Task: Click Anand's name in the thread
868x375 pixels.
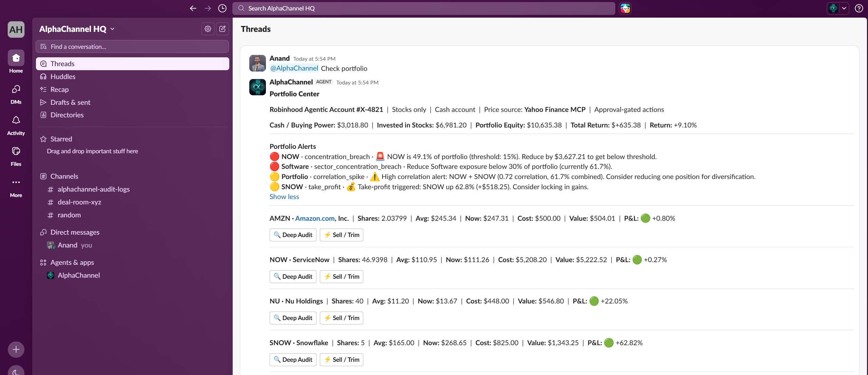Action: [x=279, y=58]
